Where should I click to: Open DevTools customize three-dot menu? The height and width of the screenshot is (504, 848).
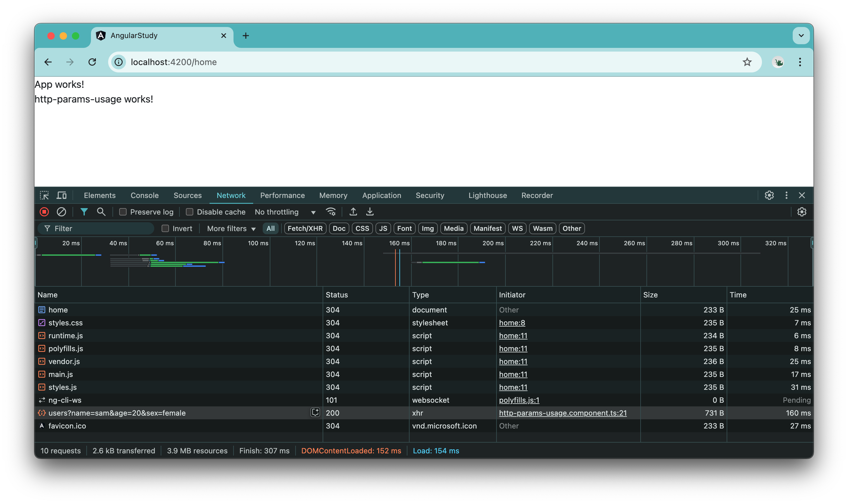786,195
